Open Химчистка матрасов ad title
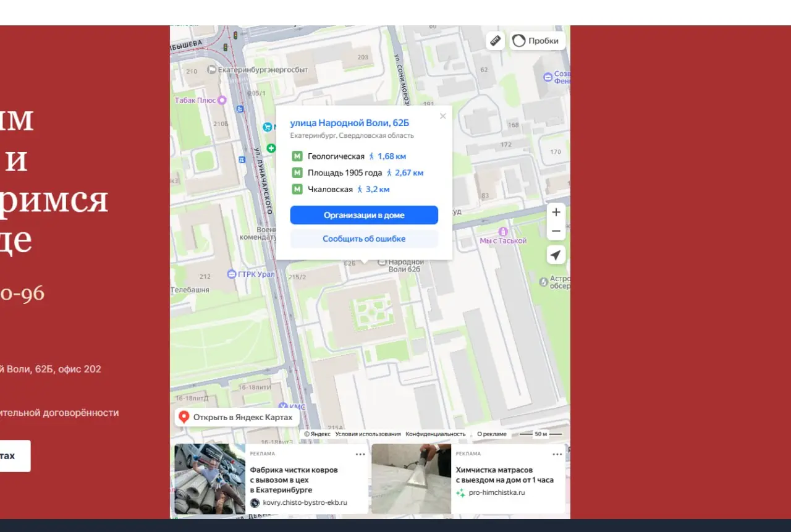Screen dimensions: 791x532 505,475
